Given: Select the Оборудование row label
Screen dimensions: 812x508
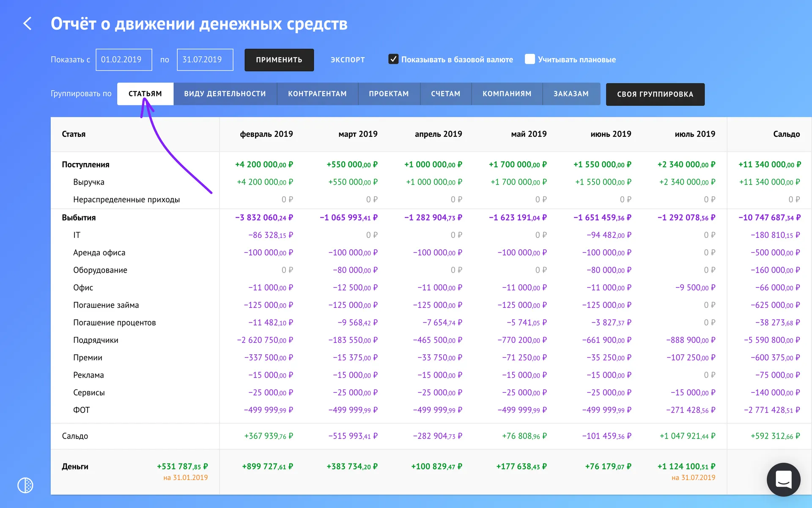Looking at the screenshot, I should [100, 270].
